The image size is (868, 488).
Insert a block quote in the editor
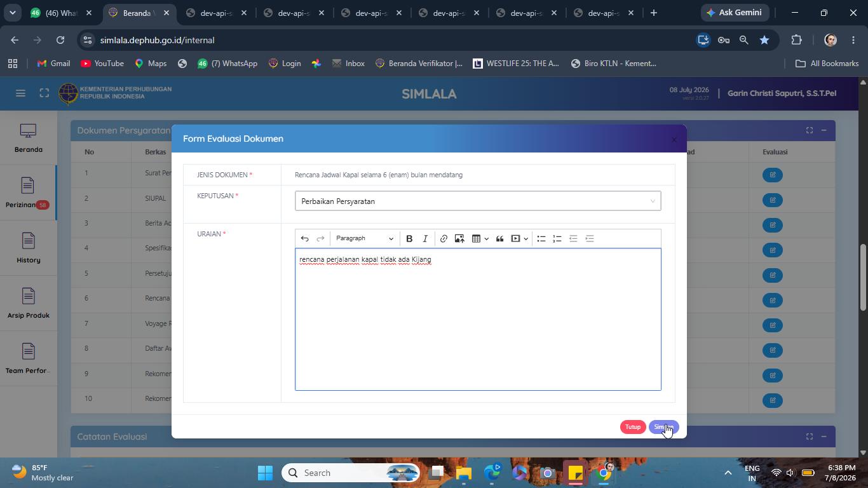click(500, 239)
